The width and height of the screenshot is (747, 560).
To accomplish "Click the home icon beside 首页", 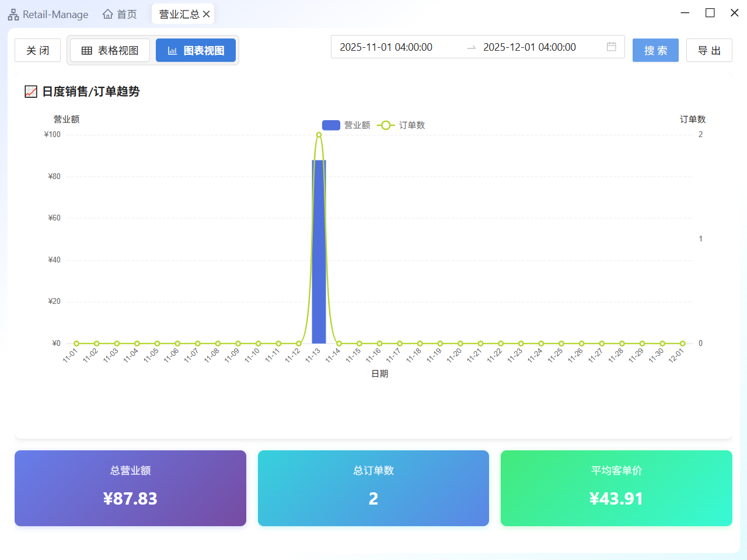I will tap(108, 14).
